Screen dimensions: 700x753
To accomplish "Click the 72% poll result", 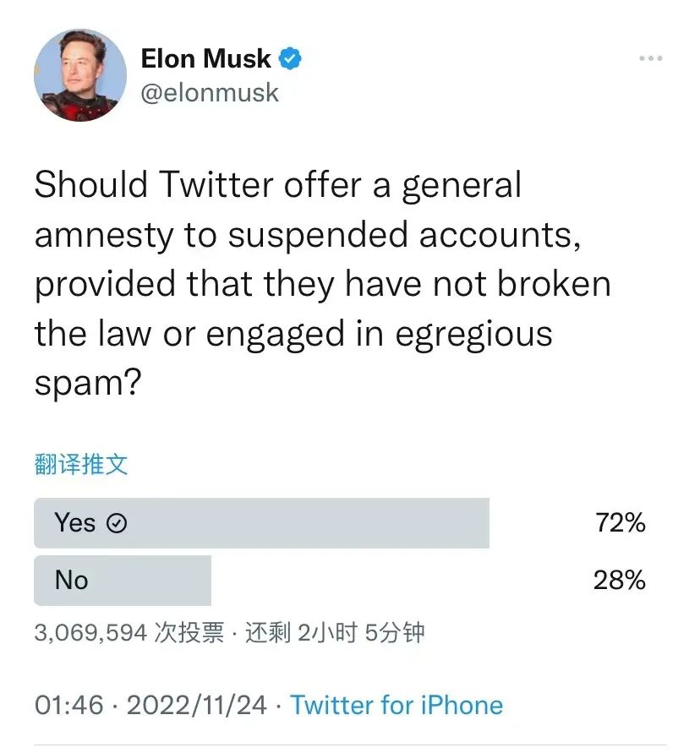I will tap(620, 523).
